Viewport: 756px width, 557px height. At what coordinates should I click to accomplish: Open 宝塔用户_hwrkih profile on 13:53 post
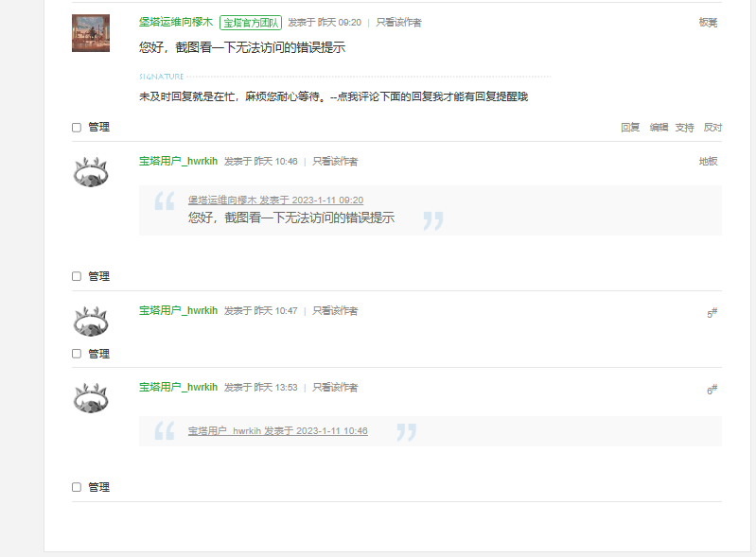pos(179,387)
